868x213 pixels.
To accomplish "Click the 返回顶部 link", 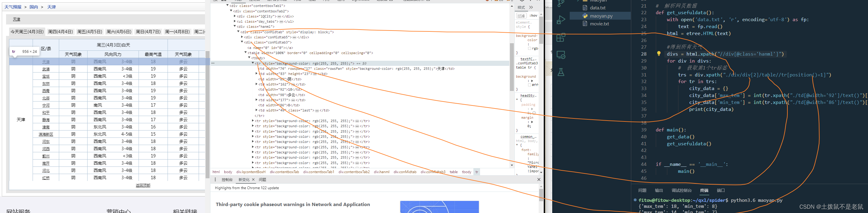I will coord(143,186).
